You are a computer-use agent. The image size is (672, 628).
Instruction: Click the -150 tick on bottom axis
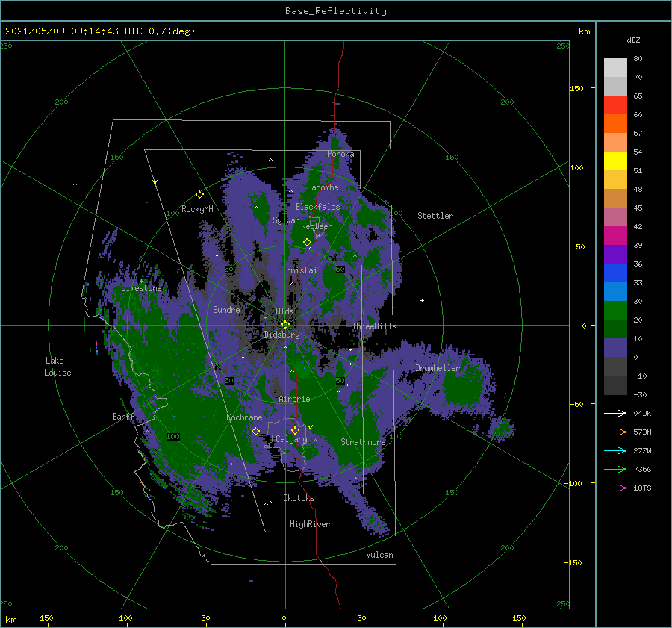(44, 618)
